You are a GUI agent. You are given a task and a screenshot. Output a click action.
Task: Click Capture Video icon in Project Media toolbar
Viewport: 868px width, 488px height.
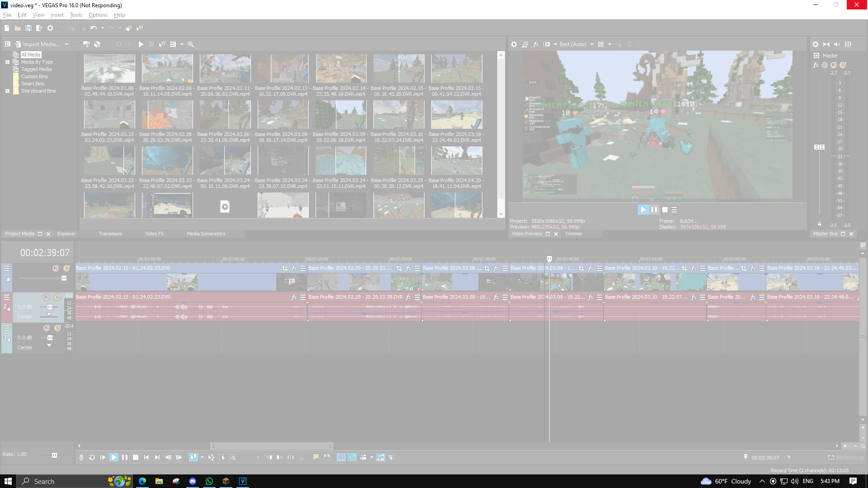86,44
